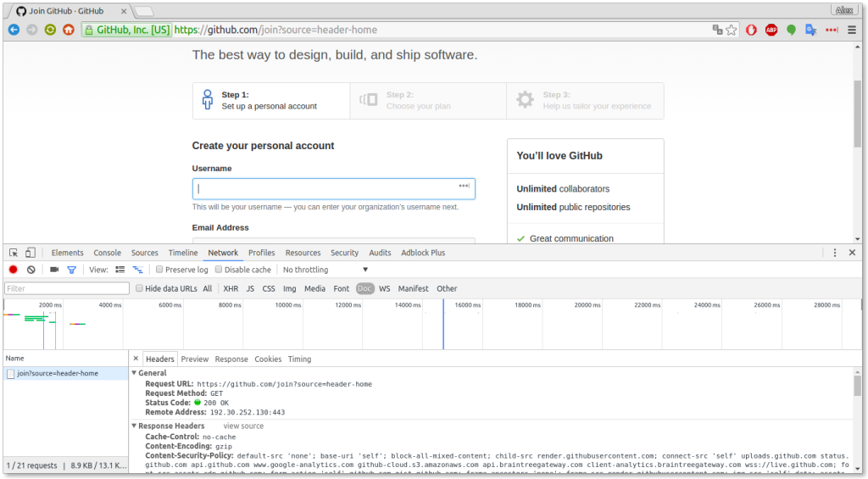Click the password manager icon in Username field
Screen dimensions: 868x479
click(464, 186)
